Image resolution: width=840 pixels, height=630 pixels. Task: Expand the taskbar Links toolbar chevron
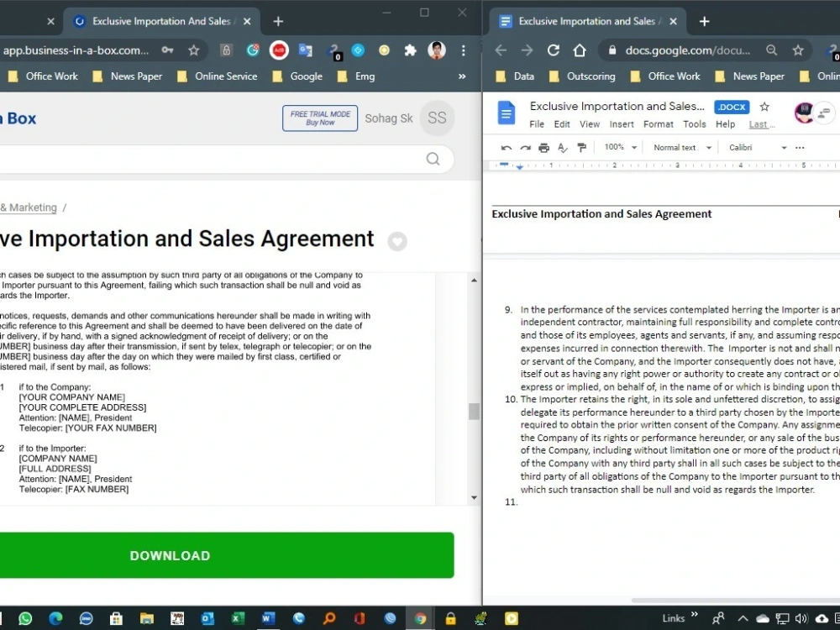695,615
